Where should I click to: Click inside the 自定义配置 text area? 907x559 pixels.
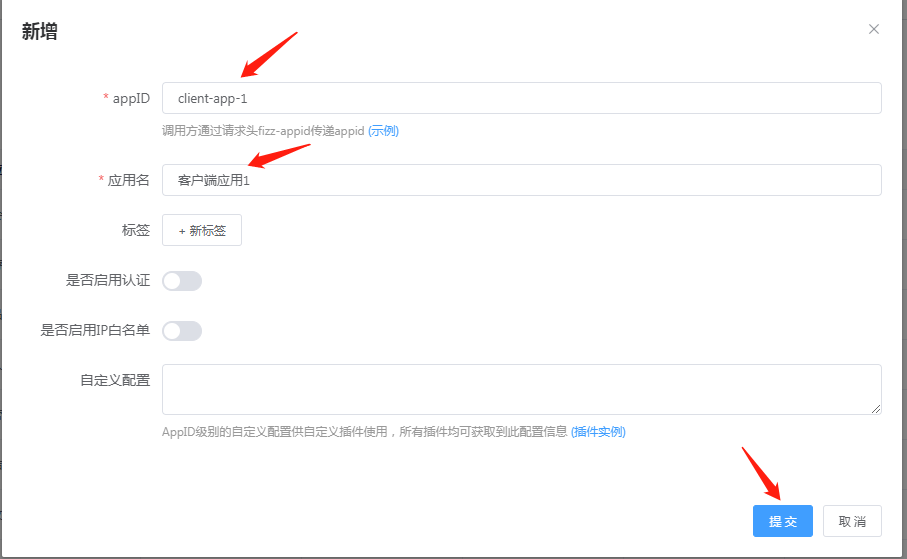click(x=522, y=389)
